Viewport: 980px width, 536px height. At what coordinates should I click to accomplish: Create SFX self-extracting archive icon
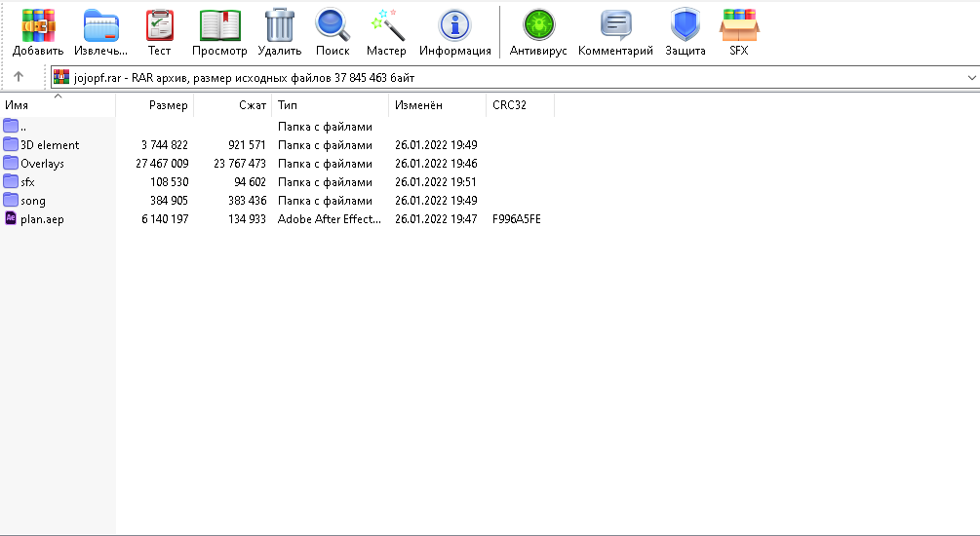[x=739, y=25]
